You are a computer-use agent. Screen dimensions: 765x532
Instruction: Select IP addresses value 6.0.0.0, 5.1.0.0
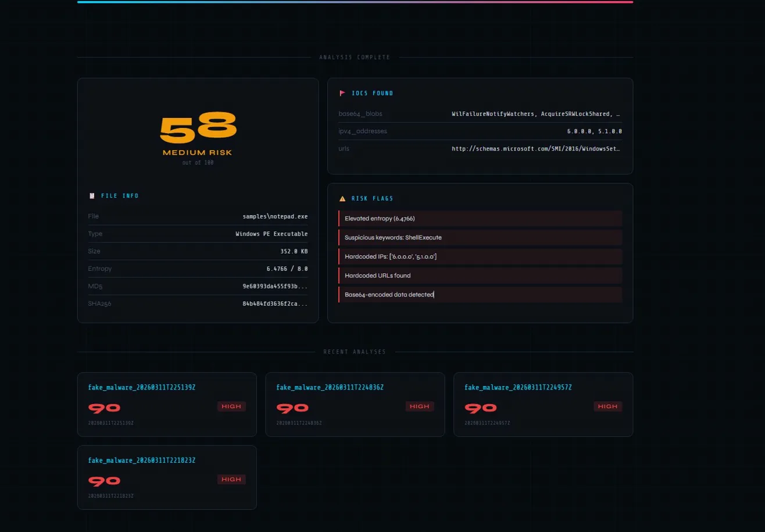tap(595, 131)
